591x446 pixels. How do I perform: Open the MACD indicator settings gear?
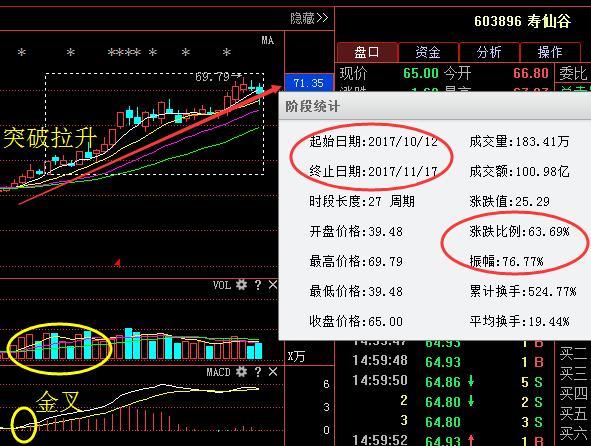click(241, 372)
